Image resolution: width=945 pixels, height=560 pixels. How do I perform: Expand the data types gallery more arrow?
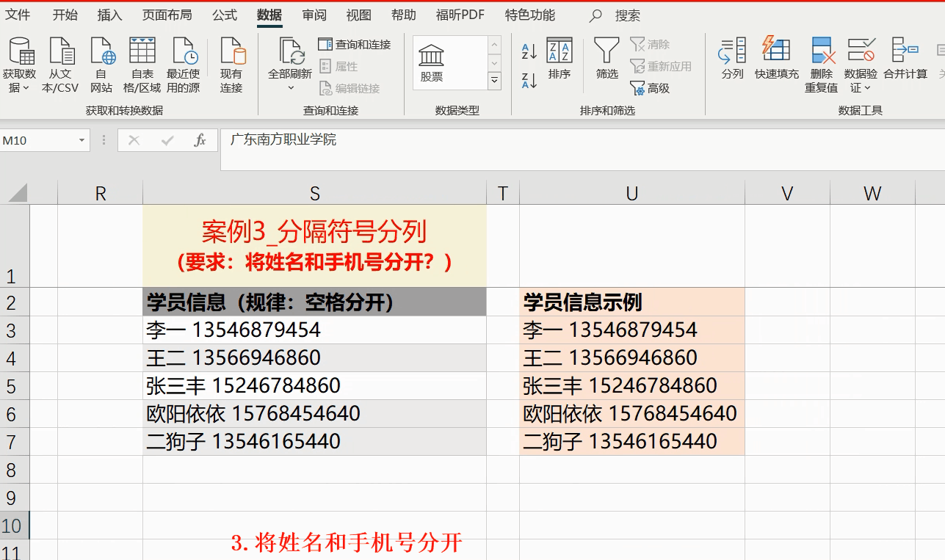coord(494,80)
